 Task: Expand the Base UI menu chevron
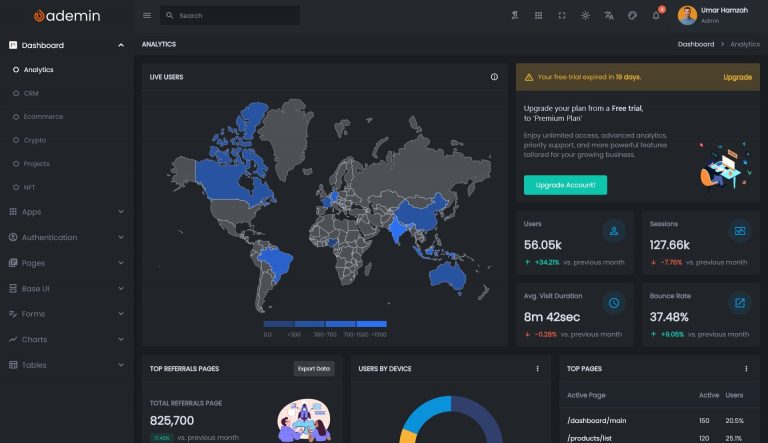pyautogui.click(x=121, y=289)
